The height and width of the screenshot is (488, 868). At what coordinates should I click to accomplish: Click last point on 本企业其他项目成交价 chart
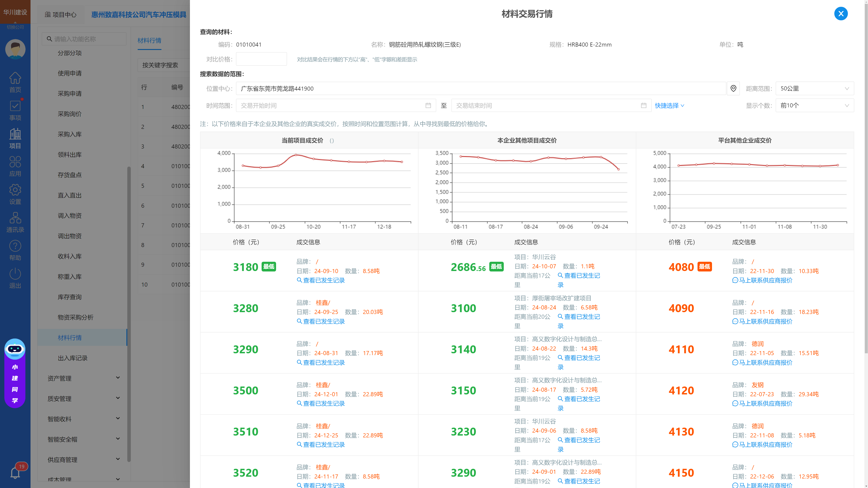619,169
